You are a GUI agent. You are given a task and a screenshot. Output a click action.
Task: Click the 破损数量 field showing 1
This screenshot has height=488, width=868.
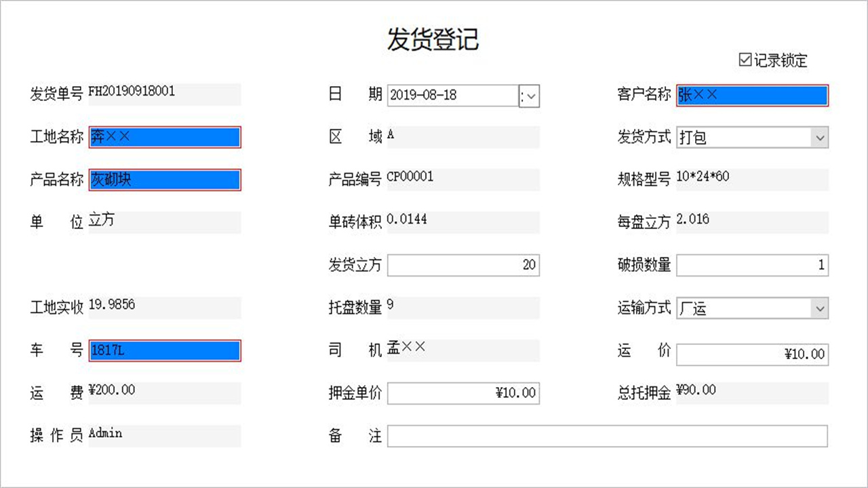752,265
